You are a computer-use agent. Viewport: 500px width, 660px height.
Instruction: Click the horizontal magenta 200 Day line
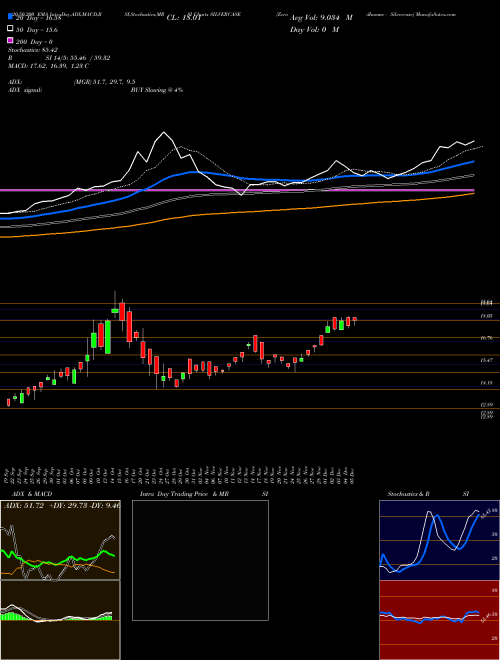pos(237,190)
